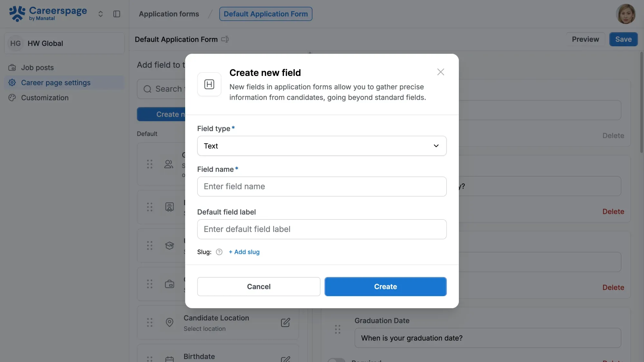Close the Create new field dialog with the X
The width and height of the screenshot is (644, 362).
(x=440, y=72)
